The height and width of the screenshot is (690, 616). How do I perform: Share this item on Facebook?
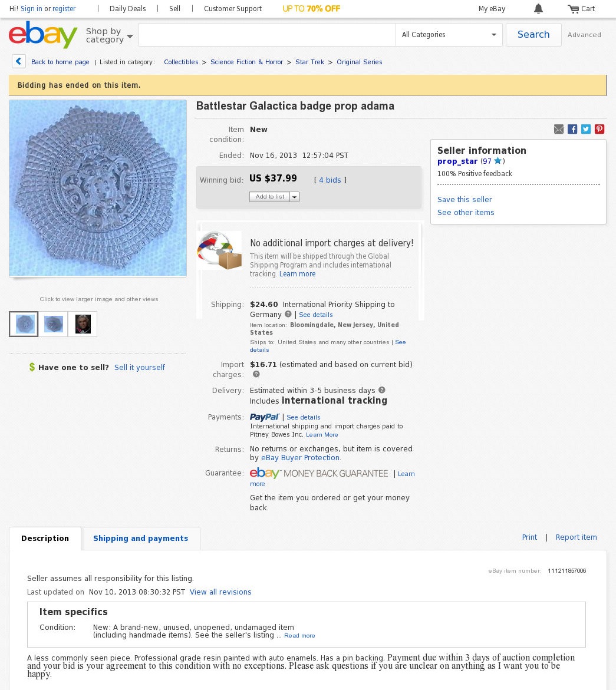(x=572, y=129)
